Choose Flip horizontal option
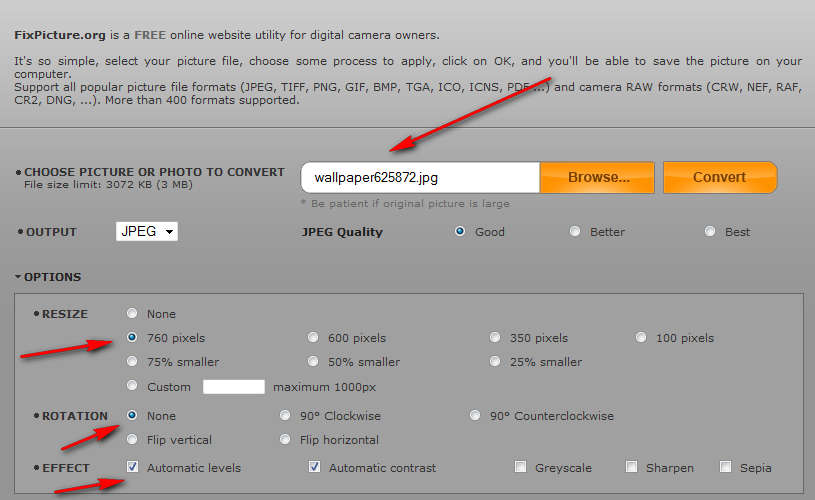The image size is (815, 500). [x=285, y=440]
